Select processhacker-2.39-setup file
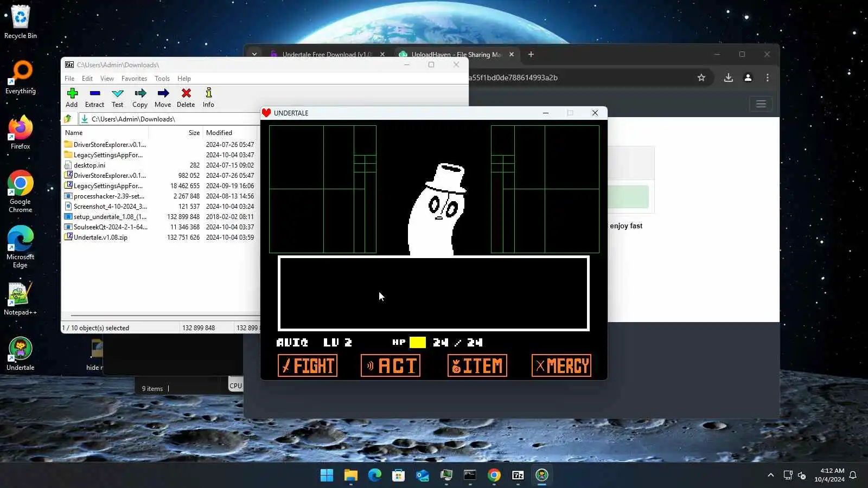This screenshot has height=488, width=868. [161, 196]
